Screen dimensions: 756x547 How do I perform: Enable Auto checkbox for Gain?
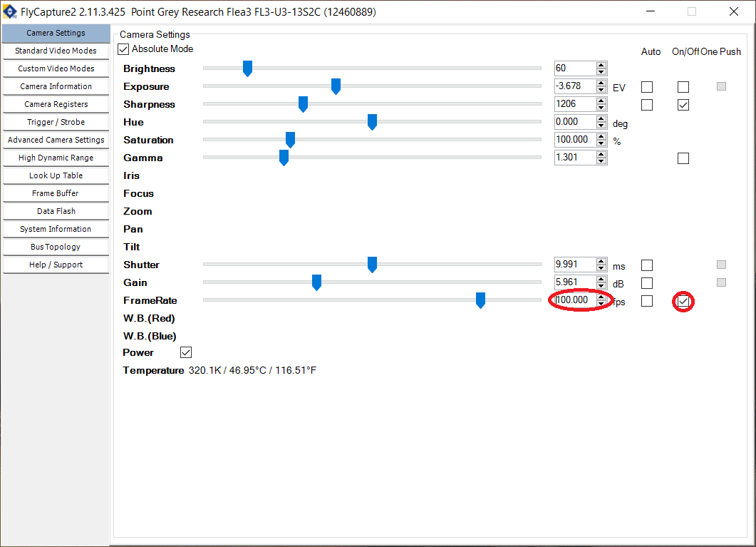[x=647, y=283]
